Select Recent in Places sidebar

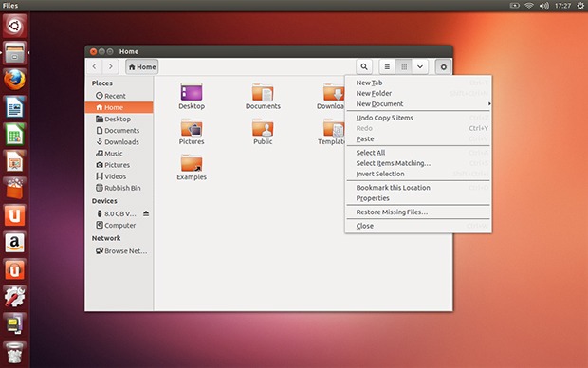(119, 96)
